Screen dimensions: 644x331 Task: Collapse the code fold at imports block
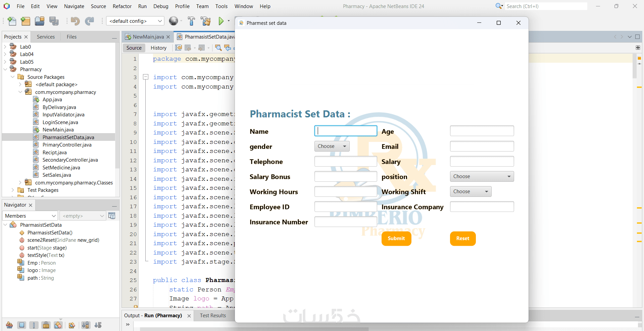click(146, 77)
